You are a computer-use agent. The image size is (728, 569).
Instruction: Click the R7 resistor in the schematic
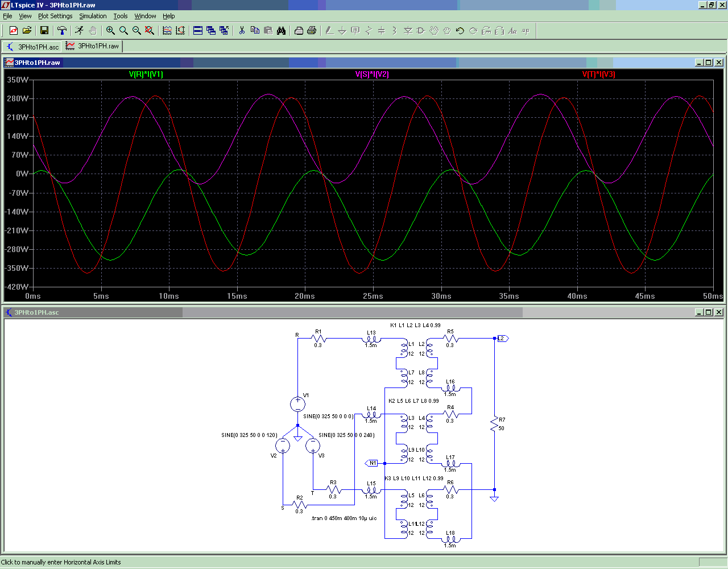pyautogui.click(x=494, y=424)
